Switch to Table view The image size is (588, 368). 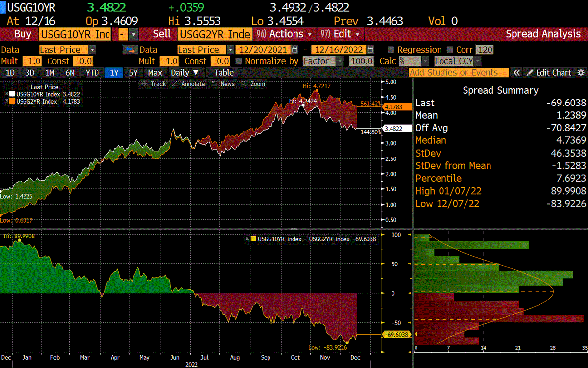tap(224, 72)
